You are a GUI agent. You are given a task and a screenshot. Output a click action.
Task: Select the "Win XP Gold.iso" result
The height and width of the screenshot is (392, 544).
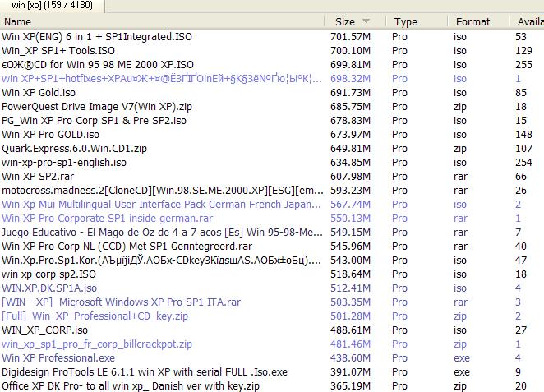[39, 93]
